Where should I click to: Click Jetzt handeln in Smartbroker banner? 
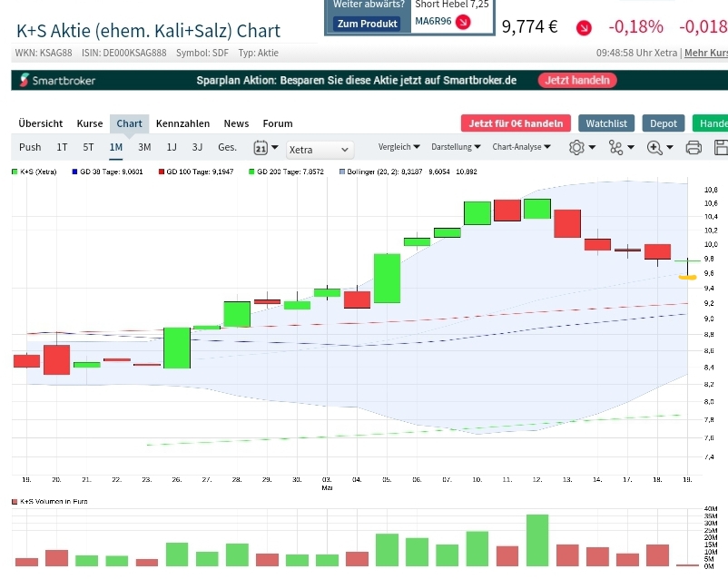click(577, 81)
